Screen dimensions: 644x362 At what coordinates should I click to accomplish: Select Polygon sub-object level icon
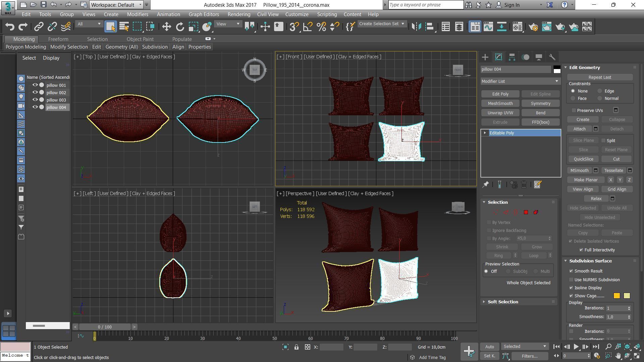pyautogui.click(x=526, y=212)
